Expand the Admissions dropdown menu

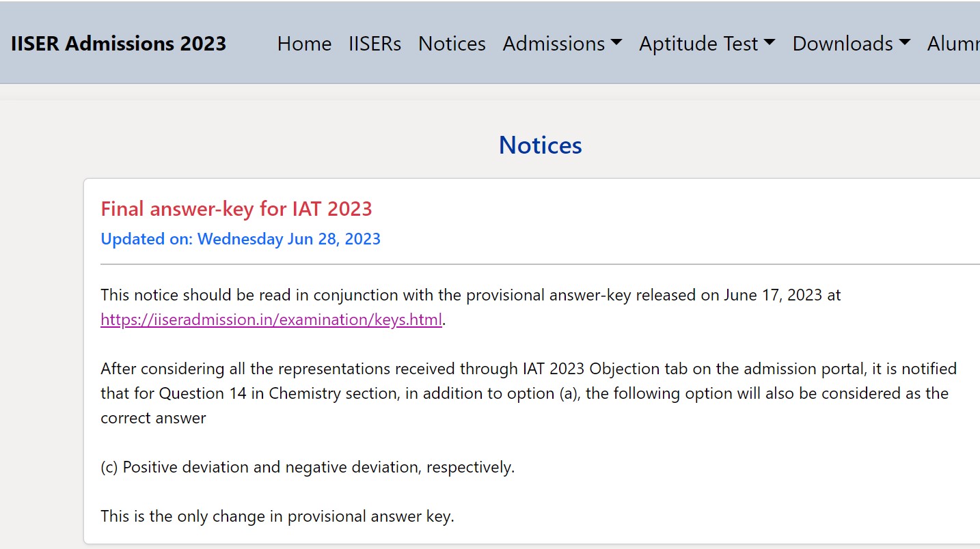(562, 44)
